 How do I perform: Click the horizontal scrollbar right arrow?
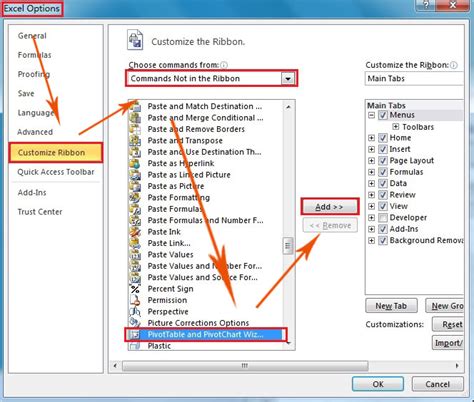457,366
